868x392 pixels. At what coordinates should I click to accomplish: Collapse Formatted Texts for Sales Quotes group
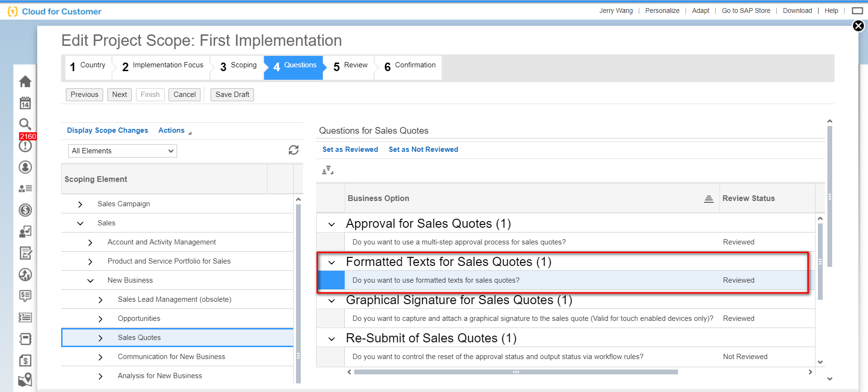[x=331, y=263]
